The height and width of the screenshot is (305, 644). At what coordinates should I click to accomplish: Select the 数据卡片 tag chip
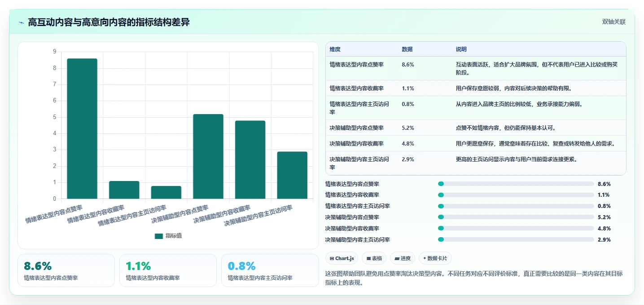pos(435,258)
